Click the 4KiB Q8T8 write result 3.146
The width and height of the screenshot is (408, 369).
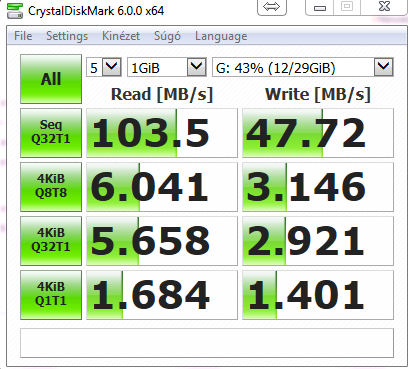pyautogui.click(x=318, y=187)
